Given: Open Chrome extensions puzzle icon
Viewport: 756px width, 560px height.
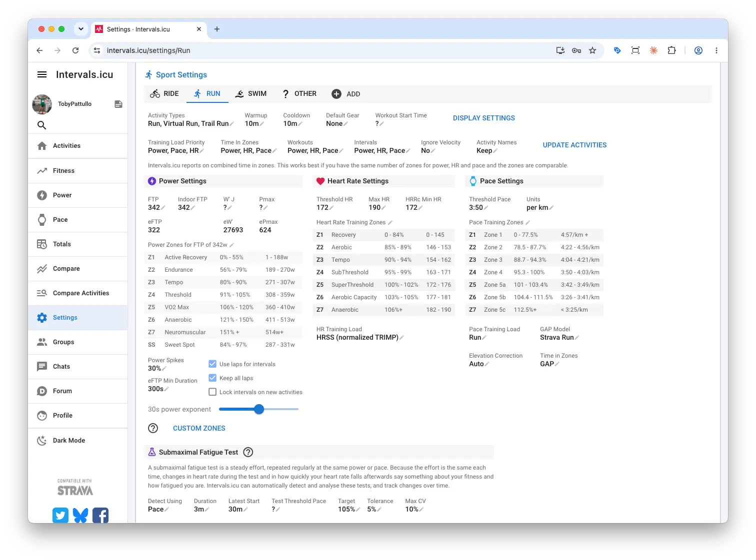Looking at the screenshot, I should pyautogui.click(x=671, y=50).
